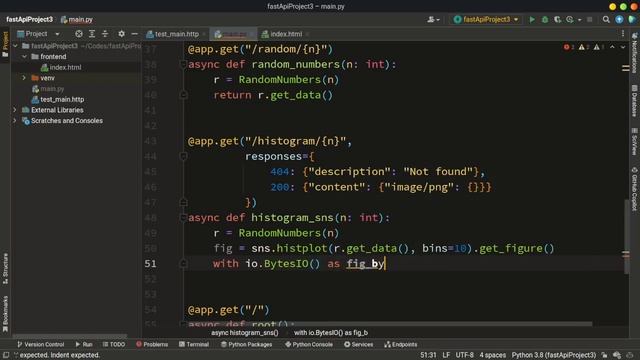Open the Version Control tool window
The height and width of the screenshot is (360, 640).
(40, 344)
